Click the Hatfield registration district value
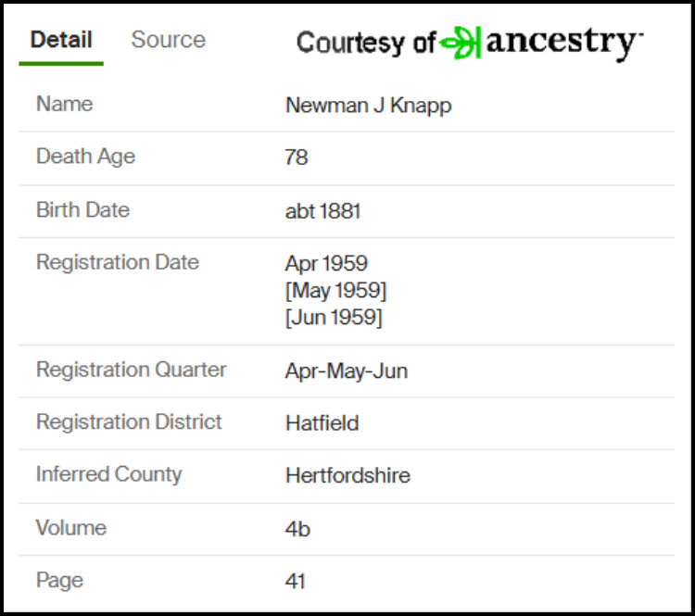Viewport: 695px width, 616px height. [322, 422]
